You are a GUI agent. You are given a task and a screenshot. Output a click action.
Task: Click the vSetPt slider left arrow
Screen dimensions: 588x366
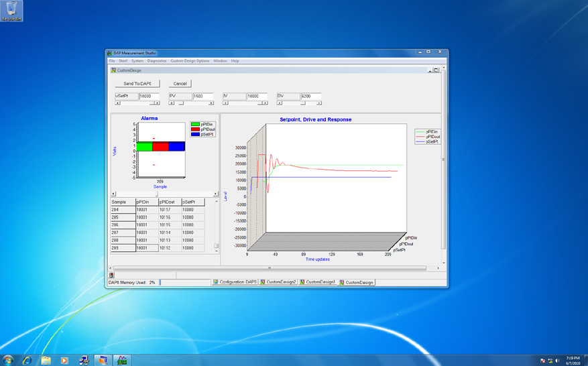coord(117,103)
